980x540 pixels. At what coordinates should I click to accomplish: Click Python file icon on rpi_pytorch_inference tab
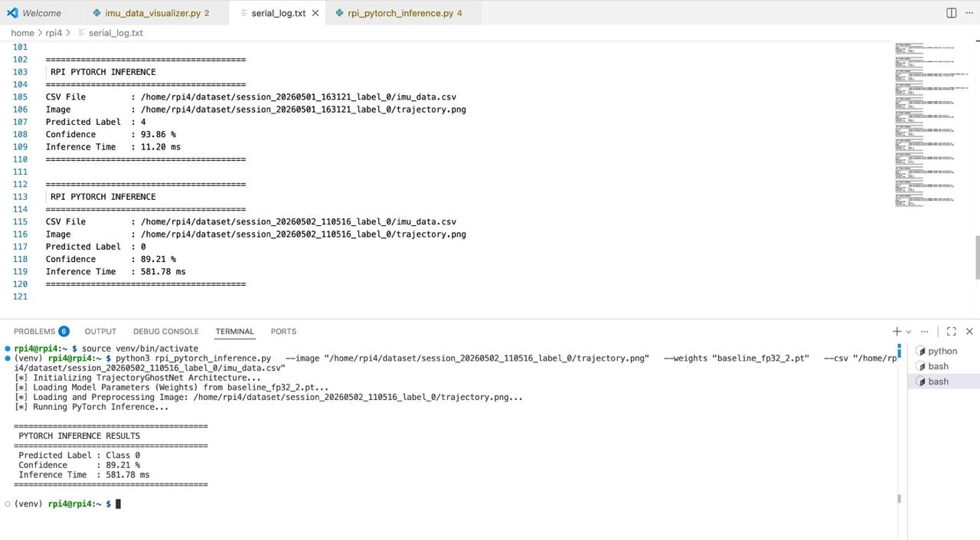tap(338, 13)
